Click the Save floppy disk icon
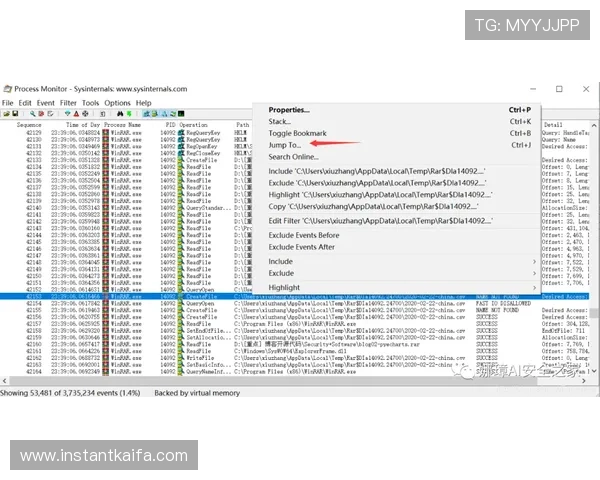Screen dimensions: 600x480 coord(15,114)
